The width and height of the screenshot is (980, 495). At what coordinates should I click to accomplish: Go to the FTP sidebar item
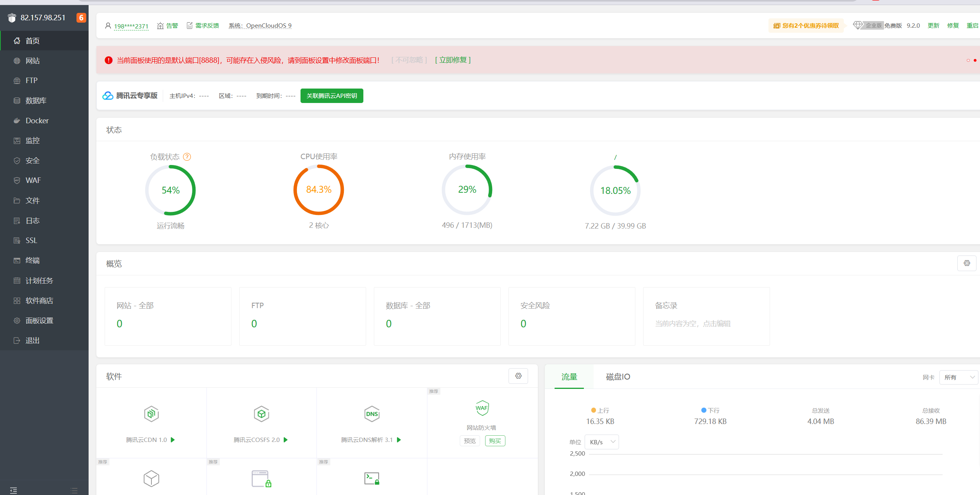point(44,80)
